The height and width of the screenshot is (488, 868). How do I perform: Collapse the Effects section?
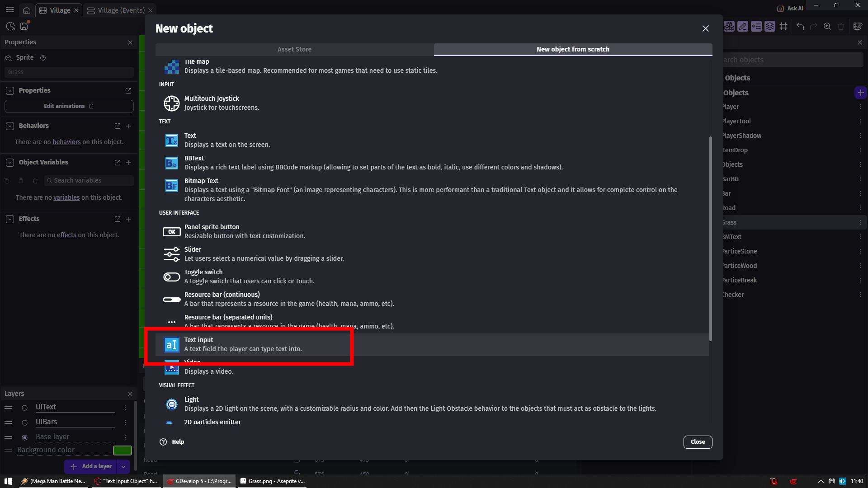tap(9, 219)
